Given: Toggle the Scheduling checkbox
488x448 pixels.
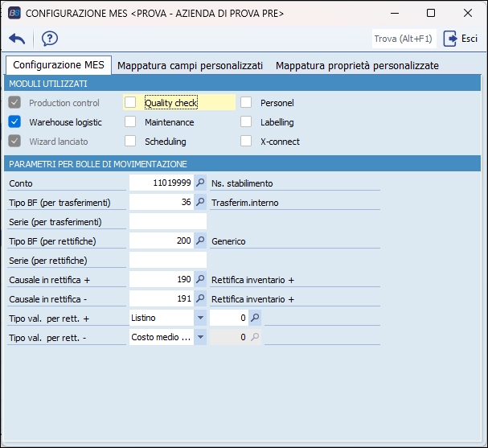Looking at the screenshot, I should [130, 142].
